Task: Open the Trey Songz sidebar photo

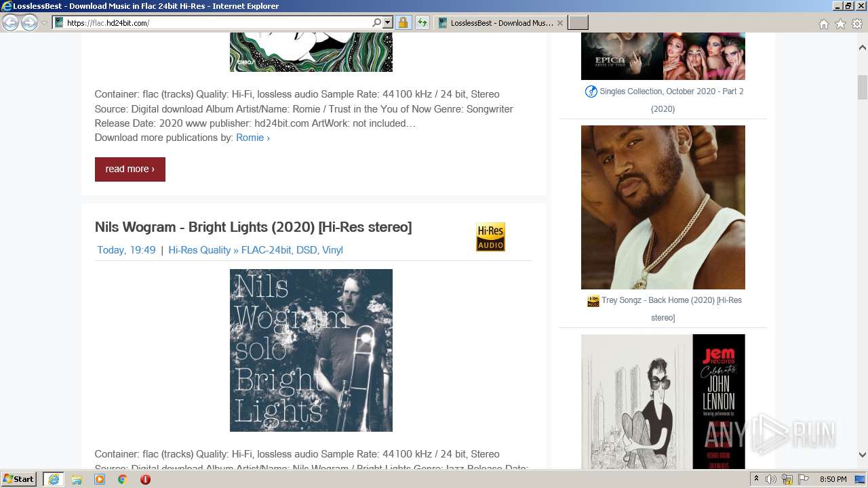Action: tap(663, 207)
